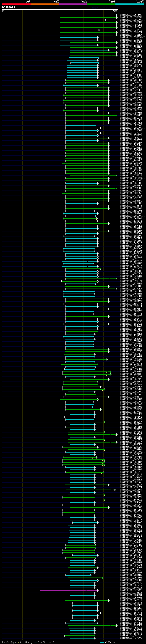
Task: Select the UniRef100_A9PCY8 label
Action: coord(131,88)
